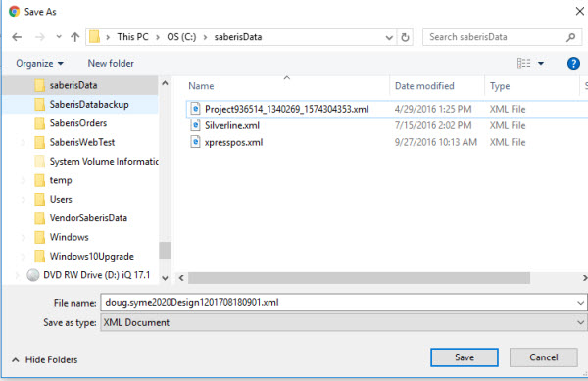Go up one folder level

[75, 37]
